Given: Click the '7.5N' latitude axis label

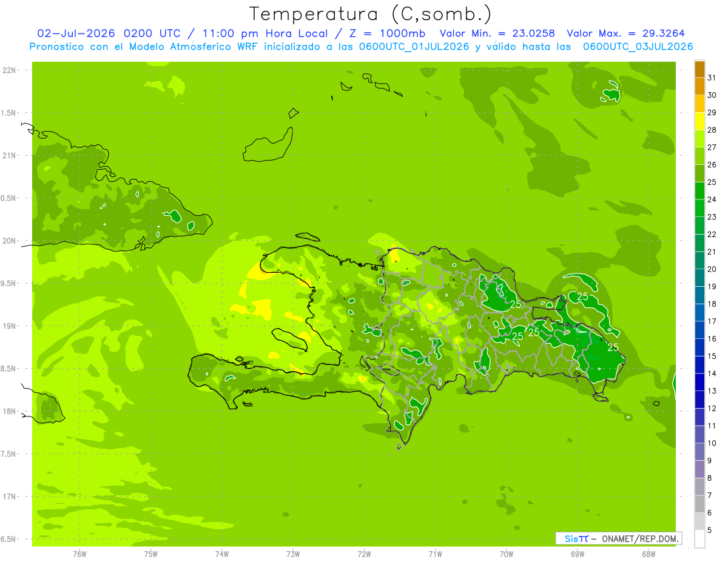Looking at the screenshot, I should (x=9, y=454).
